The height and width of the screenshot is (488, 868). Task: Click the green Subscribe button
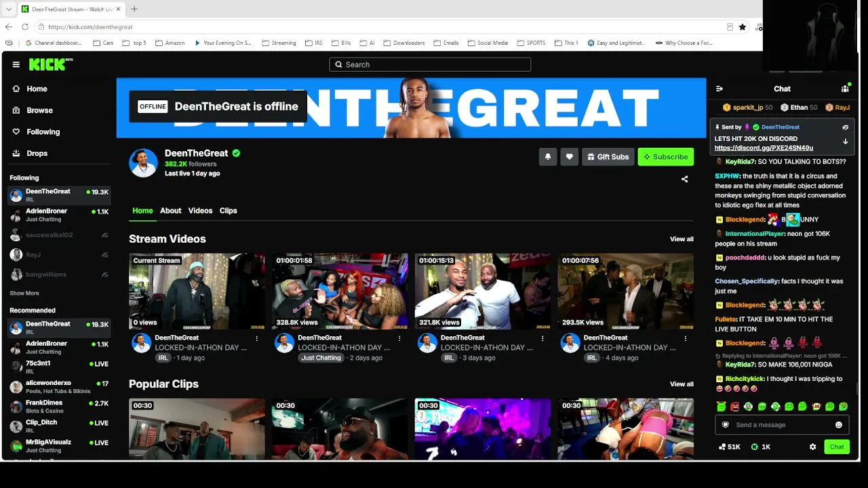666,157
